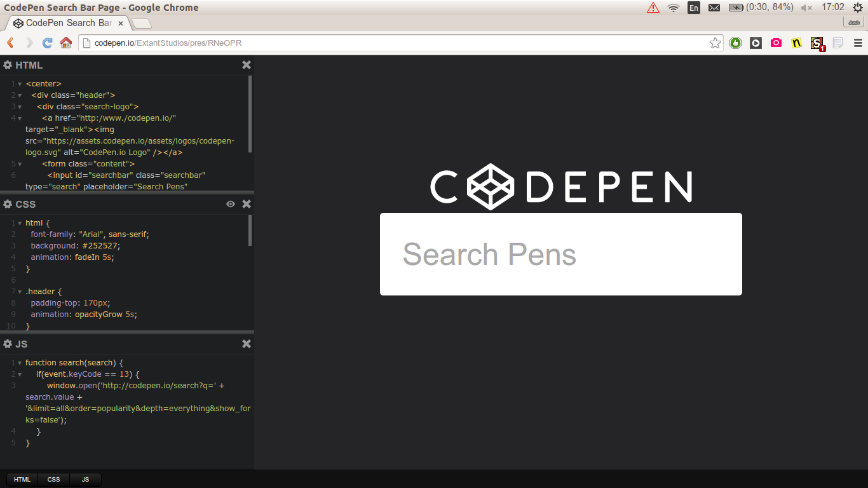Screen dimensions: 868x488
Task: Collapse the center element code fold arrow
Action: (x=19, y=83)
